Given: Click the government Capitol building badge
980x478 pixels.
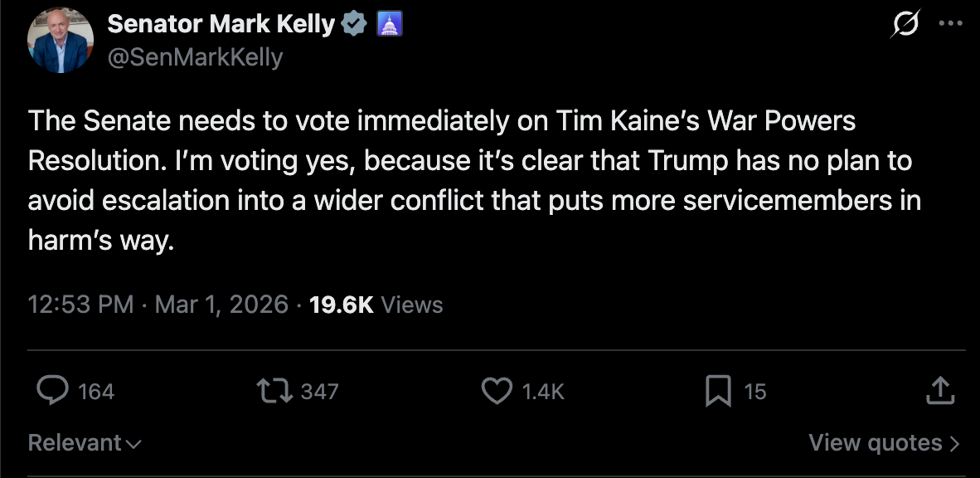Looking at the screenshot, I should (x=389, y=25).
